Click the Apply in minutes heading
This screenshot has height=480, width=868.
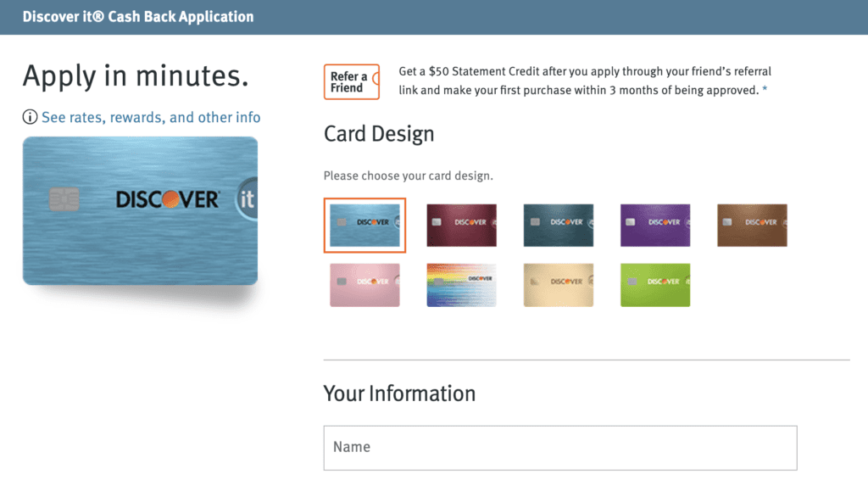pyautogui.click(x=136, y=75)
